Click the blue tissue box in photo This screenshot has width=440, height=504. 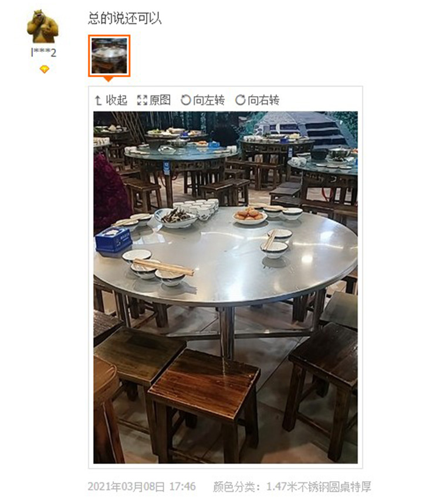pyautogui.click(x=113, y=241)
